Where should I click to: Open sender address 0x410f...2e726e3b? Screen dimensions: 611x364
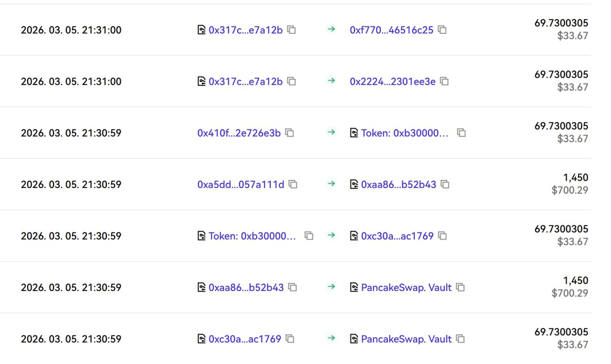pyautogui.click(x=239, y=133)
